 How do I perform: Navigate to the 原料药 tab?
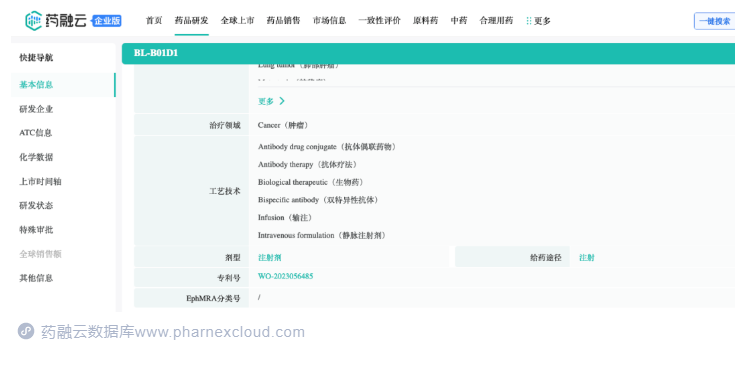pyautogui.click(x=425, y=21)
